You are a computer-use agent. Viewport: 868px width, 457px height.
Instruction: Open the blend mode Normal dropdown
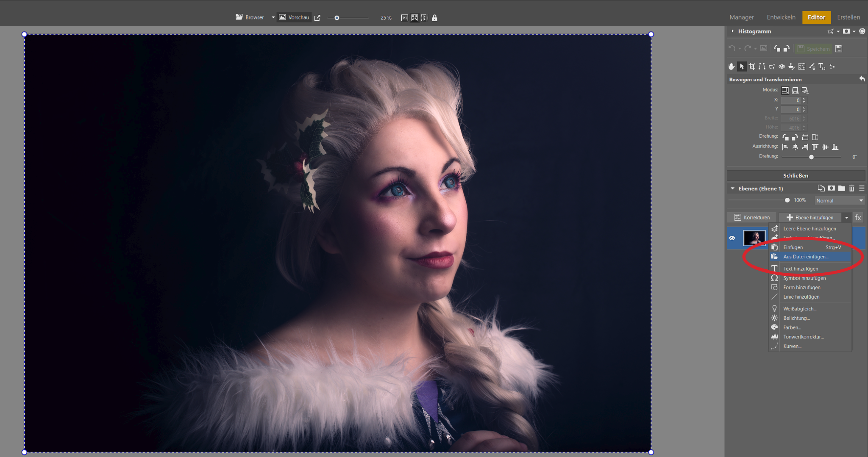840,200
